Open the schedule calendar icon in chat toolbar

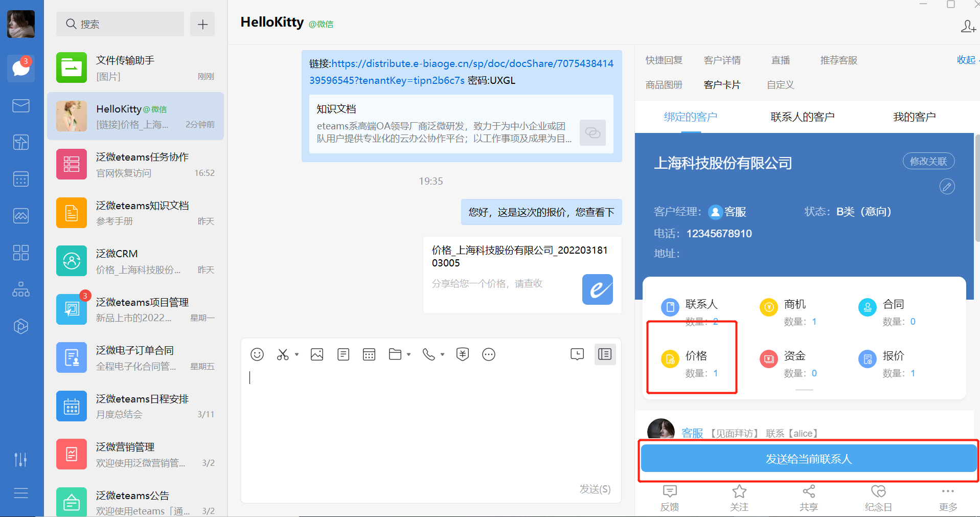pyautogui.click(x=369, y=354)
